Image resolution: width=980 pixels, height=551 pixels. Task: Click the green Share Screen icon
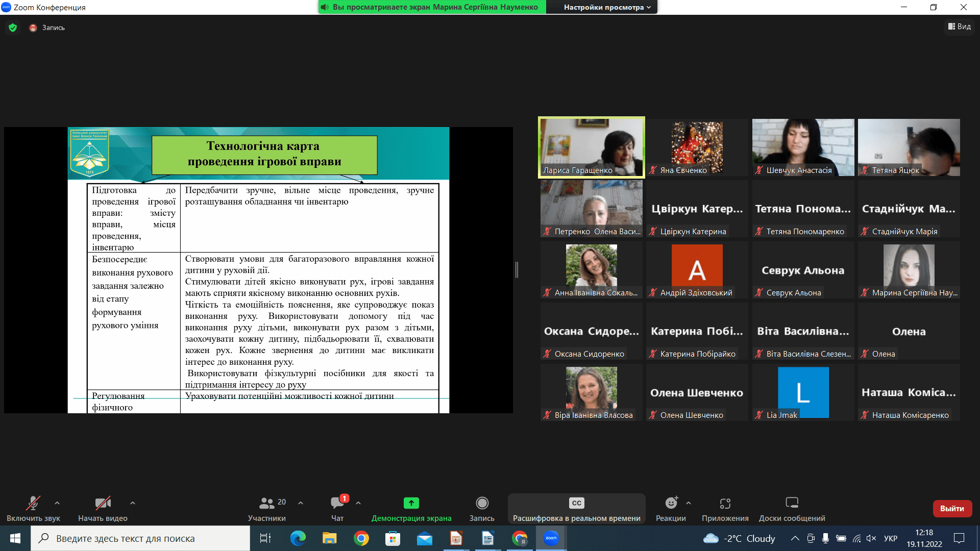[x=411, y=503]
